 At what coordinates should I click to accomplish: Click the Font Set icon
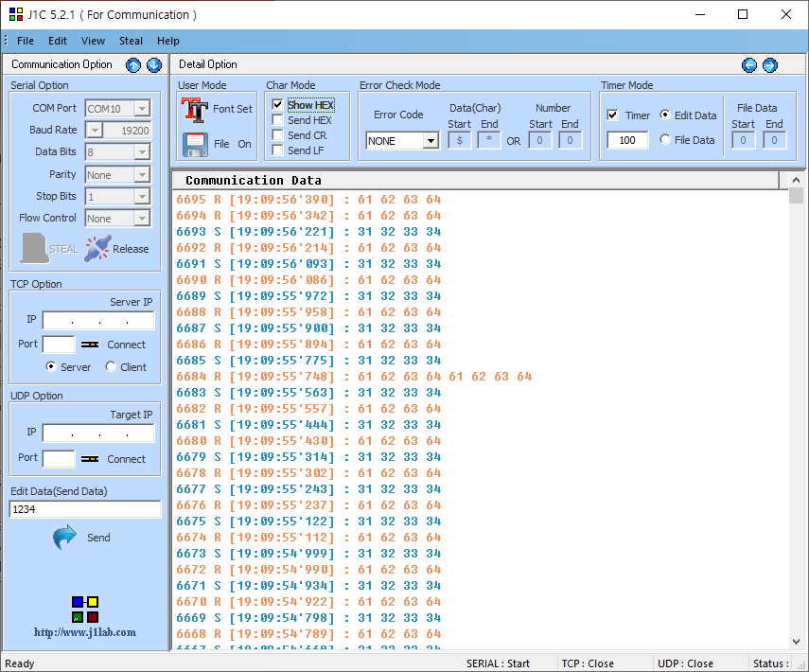[195, 109]
